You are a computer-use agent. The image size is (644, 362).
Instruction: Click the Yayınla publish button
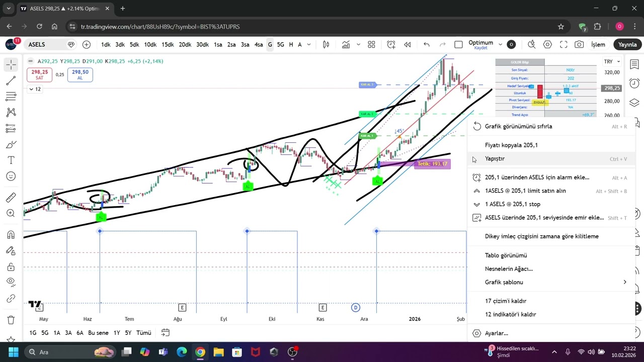click(x=627, y=45)
